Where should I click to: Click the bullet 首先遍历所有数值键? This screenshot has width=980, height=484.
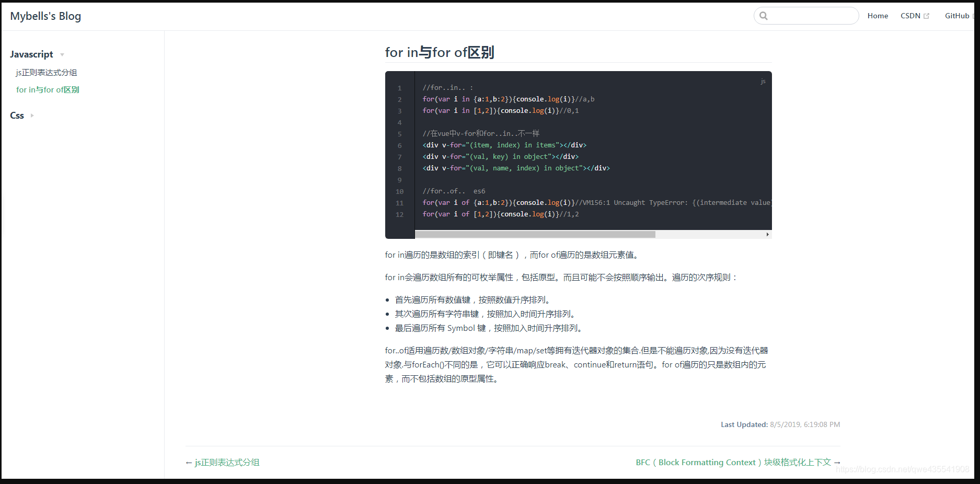[x=473, y=300]
